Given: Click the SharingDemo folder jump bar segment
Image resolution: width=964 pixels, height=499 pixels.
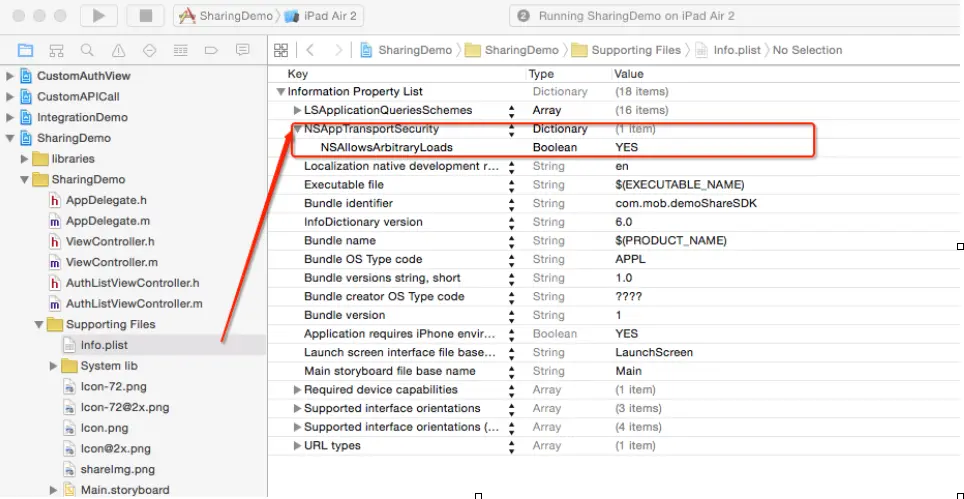Looking at the screenshot, I should click(513, 50).
